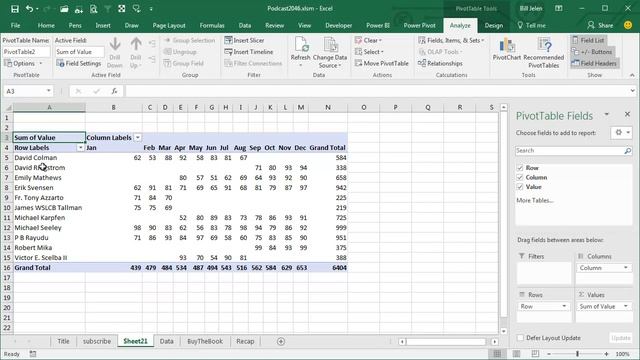
Task: Open the Clear dropdown in Actions
Action: point(368,40)
